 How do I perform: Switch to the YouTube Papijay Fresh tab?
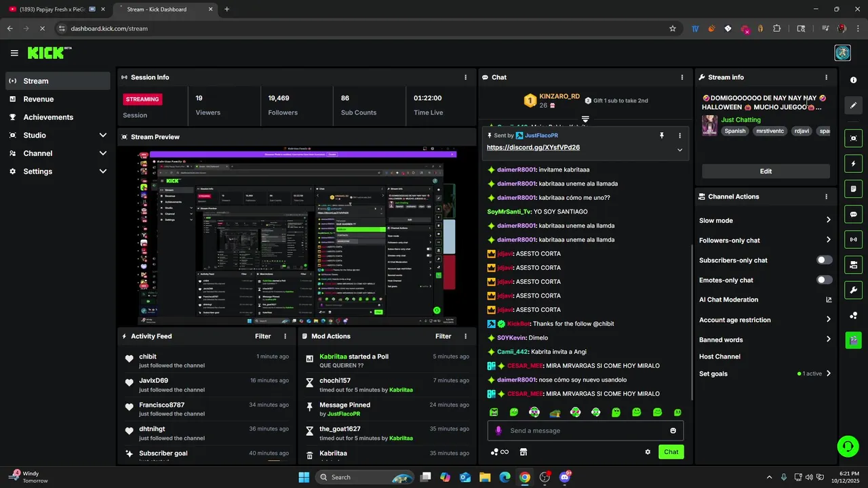pos(57,9)
